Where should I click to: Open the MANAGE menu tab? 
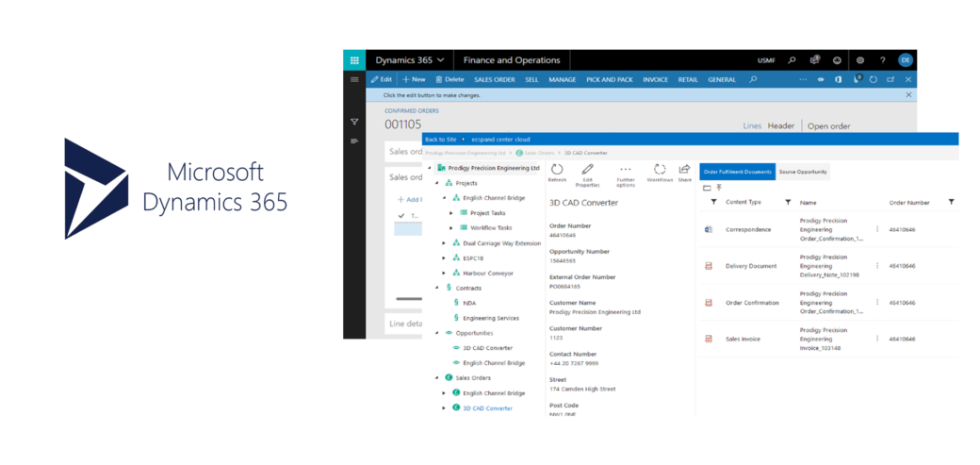(x=563, y=79)
